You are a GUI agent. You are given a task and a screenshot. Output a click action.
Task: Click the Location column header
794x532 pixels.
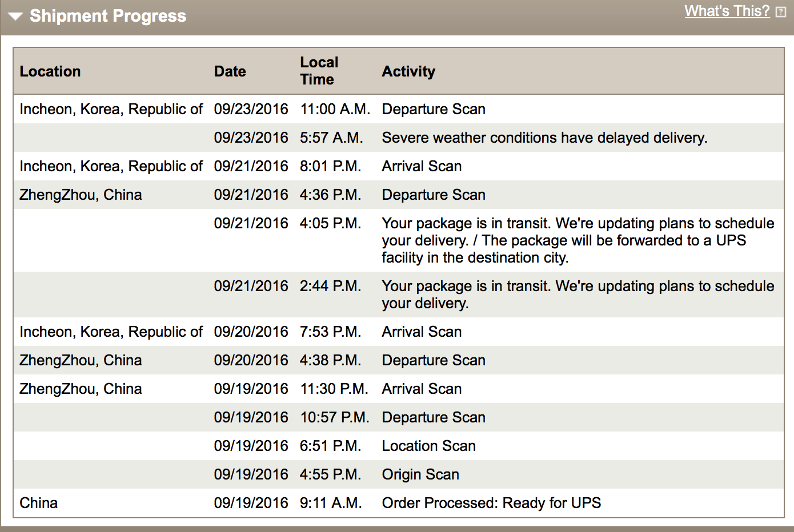(50, 71)
